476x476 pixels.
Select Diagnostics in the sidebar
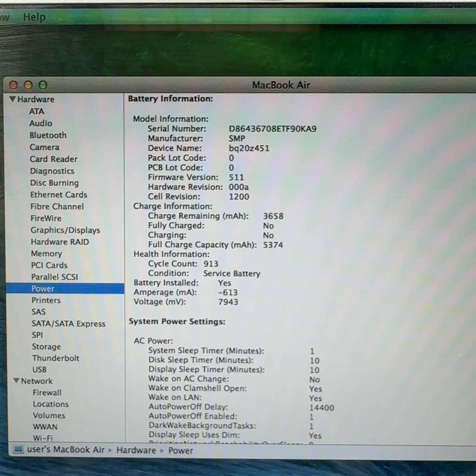(x=52, y=171)
